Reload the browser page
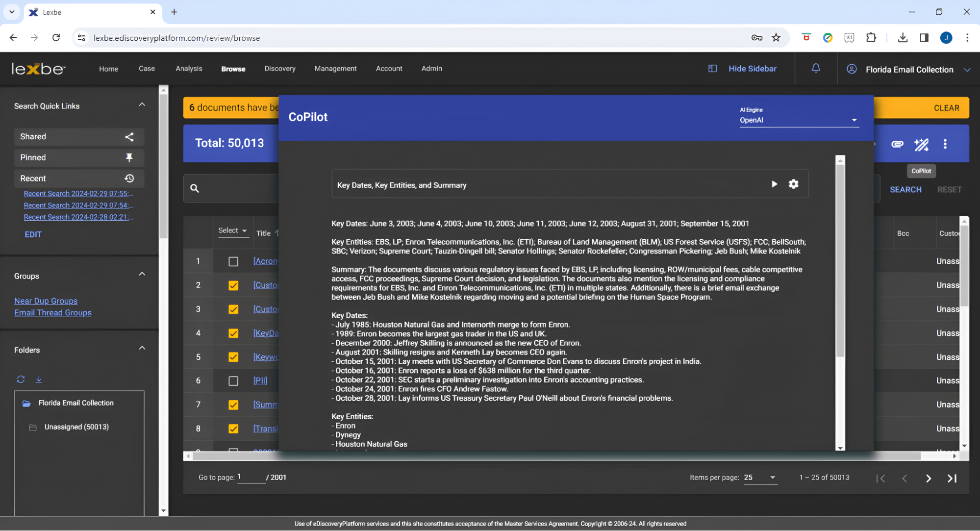 click(x=56, y=38)
